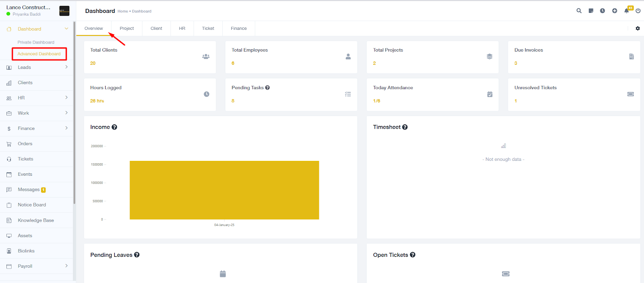Click the Tickets headset icon in sidebar

(9, 159)
